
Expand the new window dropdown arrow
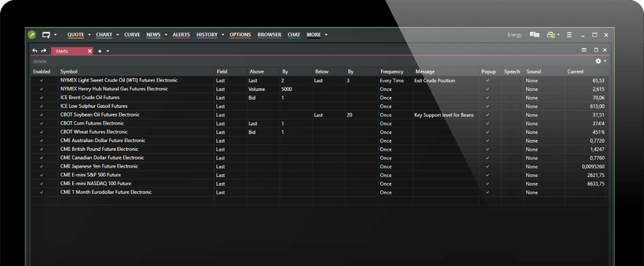pos(55,35)
